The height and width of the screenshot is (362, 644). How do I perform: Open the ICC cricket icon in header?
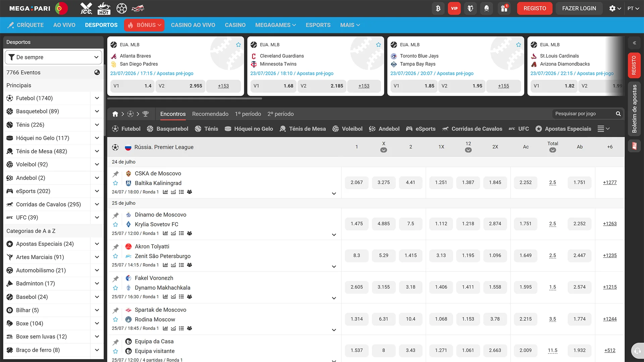[x=86, y=8]
